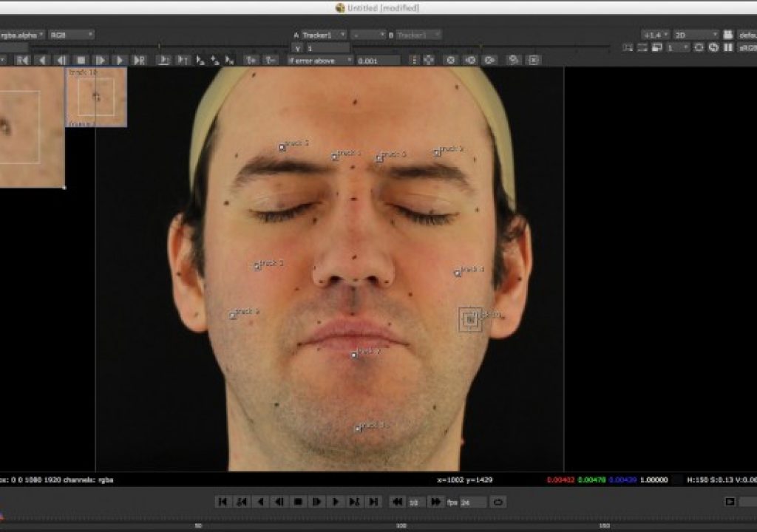Track to the last frame in Tracker toolbar
The image size is (757, 532).
pos(139,61)
